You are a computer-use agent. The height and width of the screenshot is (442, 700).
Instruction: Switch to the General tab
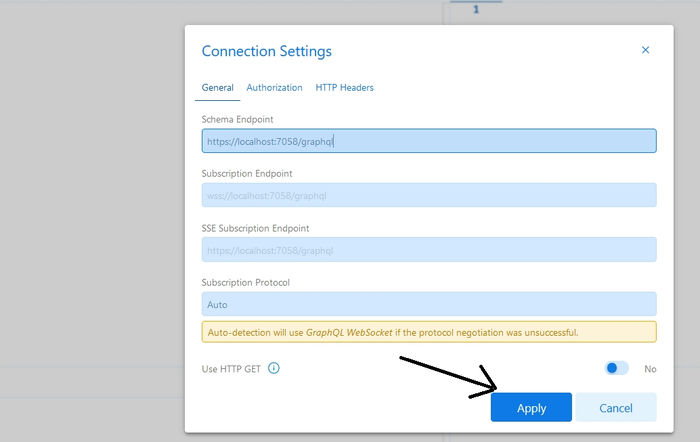[218, 88]
